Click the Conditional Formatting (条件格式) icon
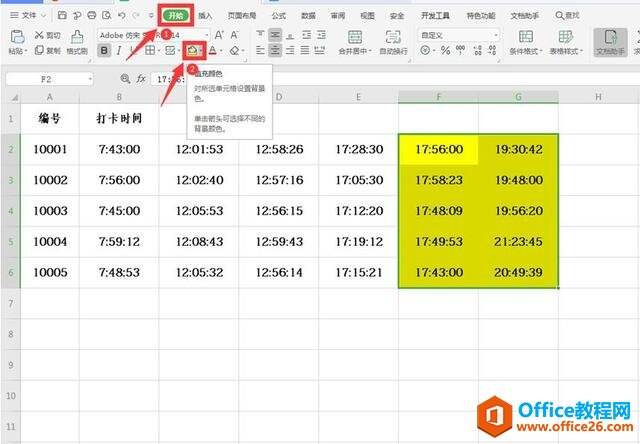The height and width of the screenshot is (444, 640). point(524,35)
